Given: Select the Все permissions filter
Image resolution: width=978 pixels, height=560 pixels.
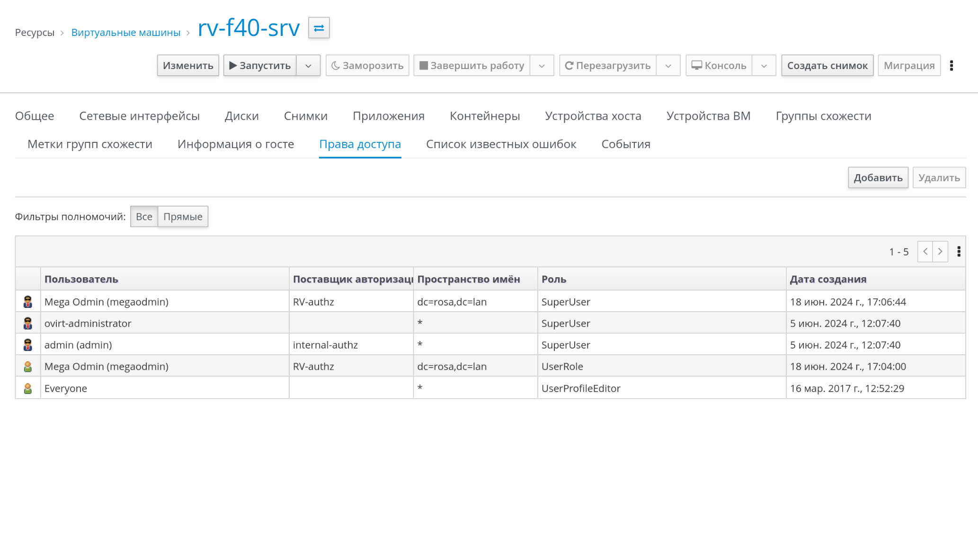Looking at the screenshot, I should coord(144,217).
